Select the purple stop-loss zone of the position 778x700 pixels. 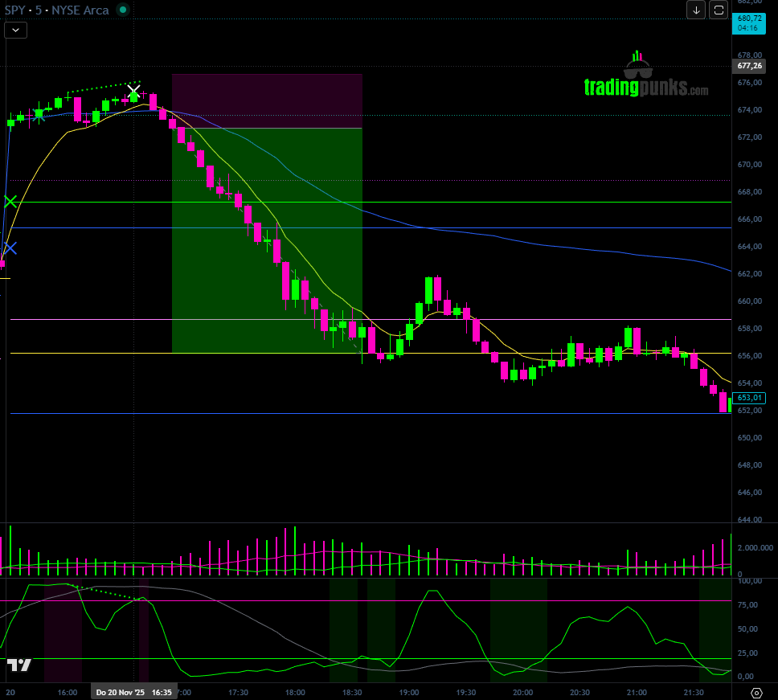pos(267,100)
